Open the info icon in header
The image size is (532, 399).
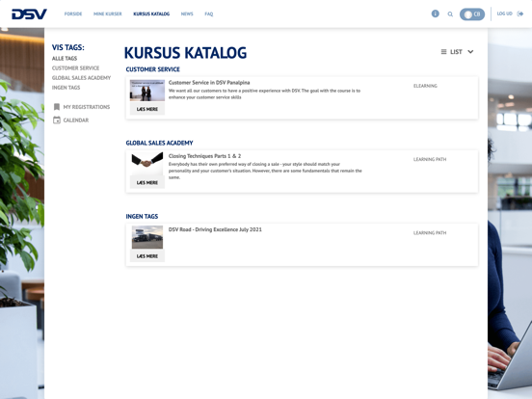435,13
